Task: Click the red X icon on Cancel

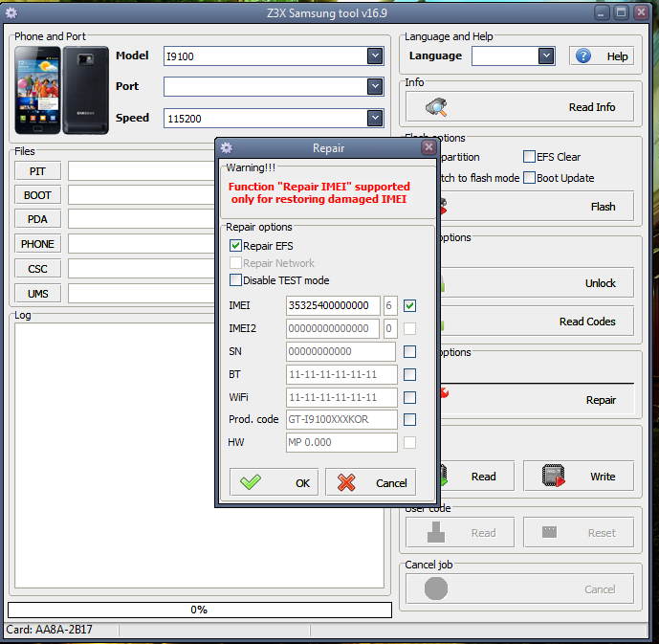Action: (x=346, y=482)
